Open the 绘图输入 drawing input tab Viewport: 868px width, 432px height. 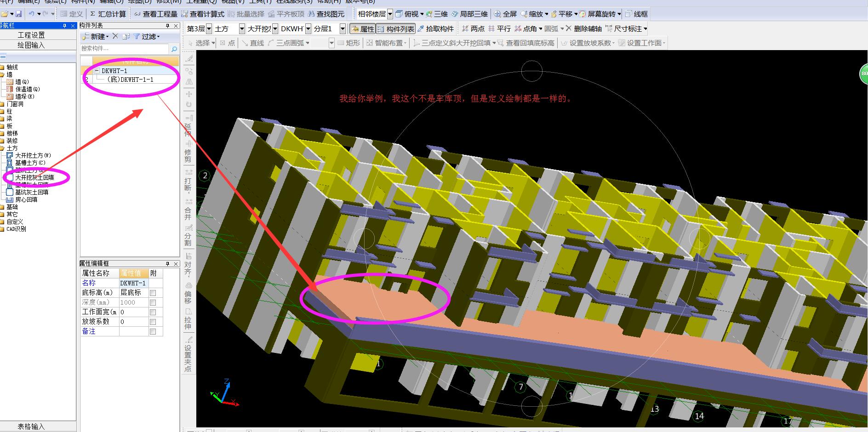pos(31,45)
